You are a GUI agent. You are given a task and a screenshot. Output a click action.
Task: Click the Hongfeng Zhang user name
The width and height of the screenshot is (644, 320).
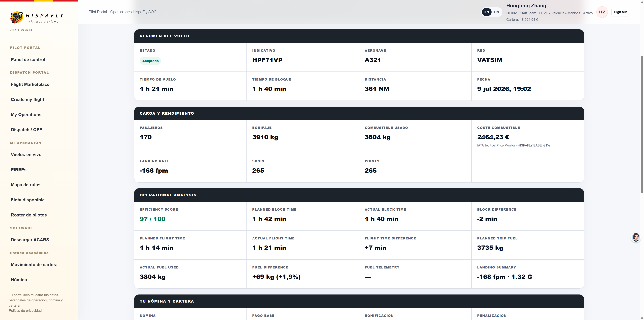pos(526,6)
